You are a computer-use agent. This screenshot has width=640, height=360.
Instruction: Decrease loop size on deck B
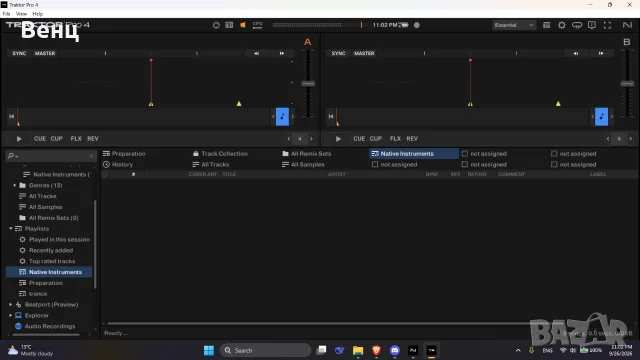608,139
